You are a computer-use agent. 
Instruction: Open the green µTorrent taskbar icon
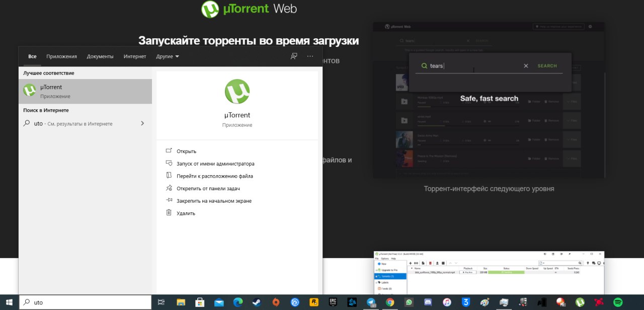tap(580, 302)
